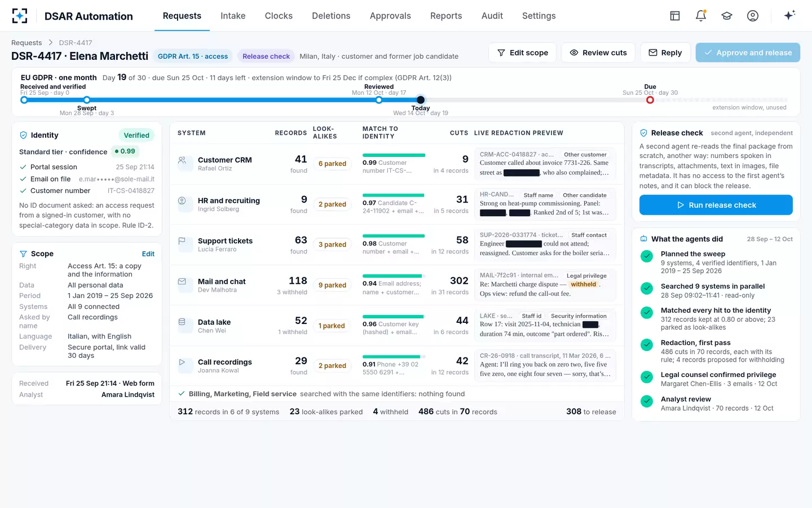Screen dimensions: 812x508
Task: Click the Scope funnel icon
Action: pyautogui.click(x=23, y=254)
